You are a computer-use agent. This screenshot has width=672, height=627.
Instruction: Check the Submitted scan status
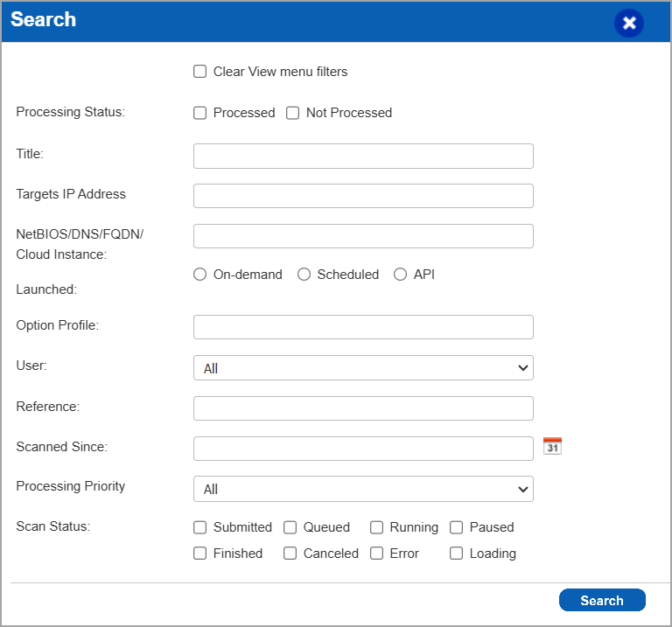[200, 527]
